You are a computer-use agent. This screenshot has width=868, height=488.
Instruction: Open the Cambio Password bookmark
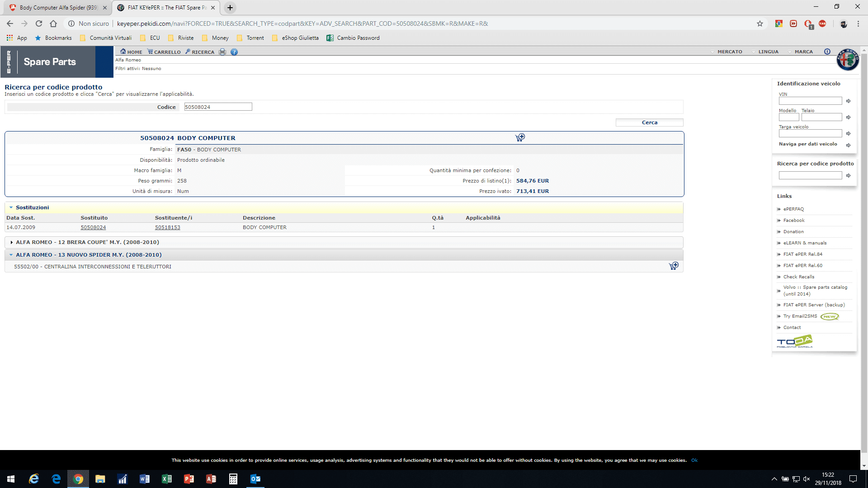[353, 38]
